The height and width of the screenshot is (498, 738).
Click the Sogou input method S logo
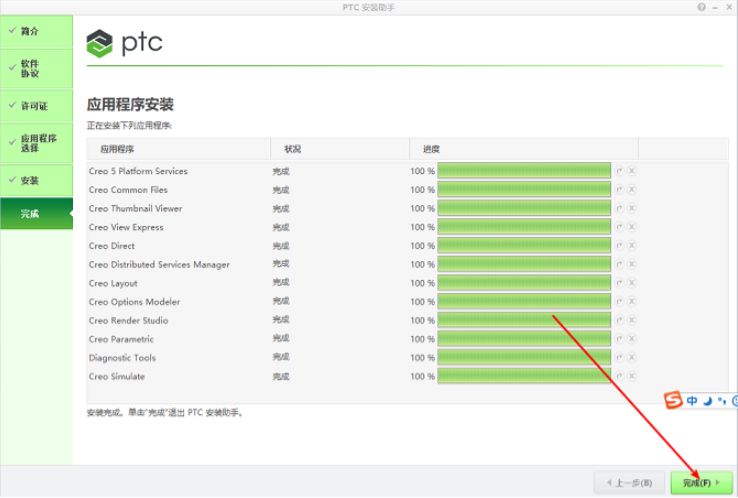coord(673,400)
